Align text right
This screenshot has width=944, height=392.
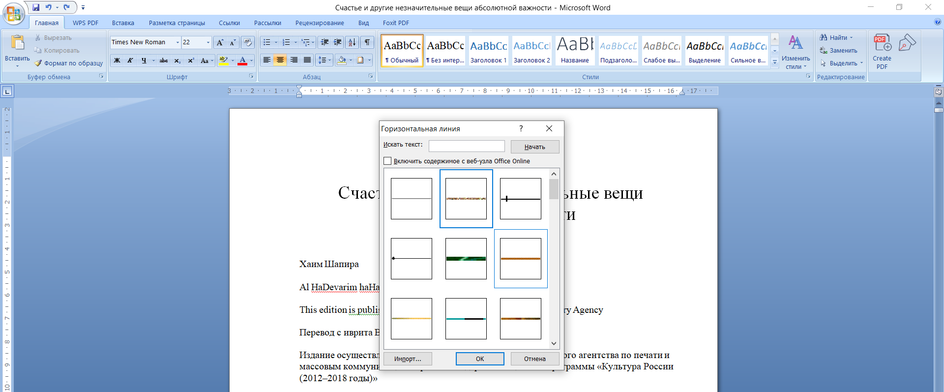coord(294,60)
